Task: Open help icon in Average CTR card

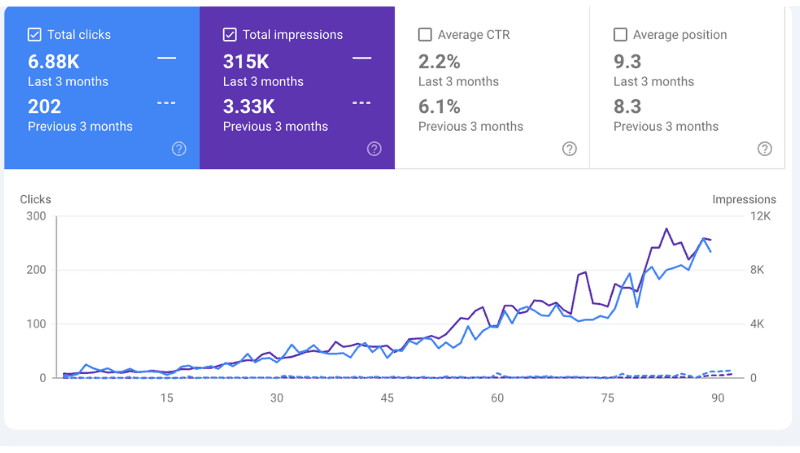Action: click(x=569, y=149)
